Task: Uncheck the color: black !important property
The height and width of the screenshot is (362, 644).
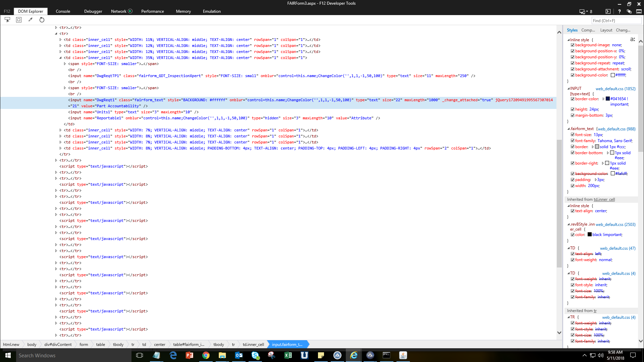Action: coord(573,235)
